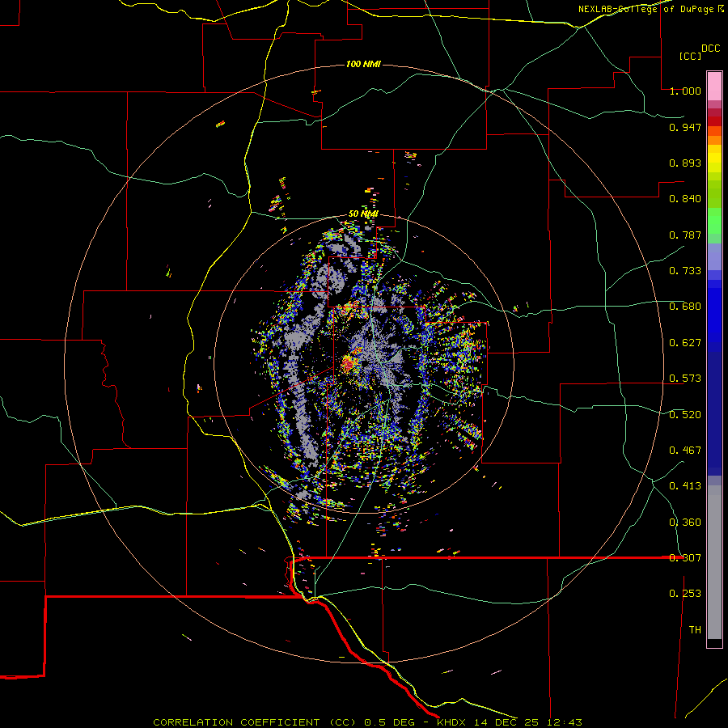
Task: Pick the pink segment at the color bar top
Action: click(714, 87)
